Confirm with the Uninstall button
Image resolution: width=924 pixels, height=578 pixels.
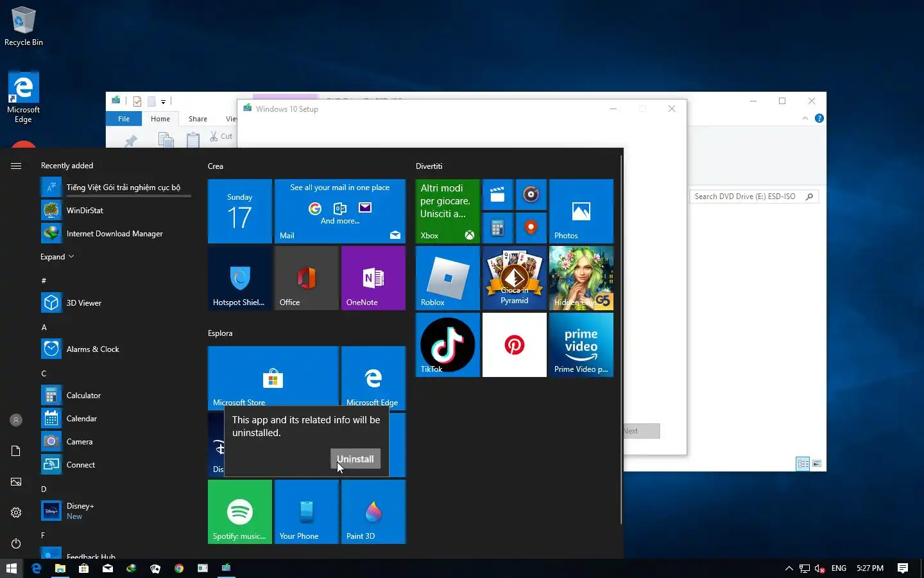click(355, 459)
